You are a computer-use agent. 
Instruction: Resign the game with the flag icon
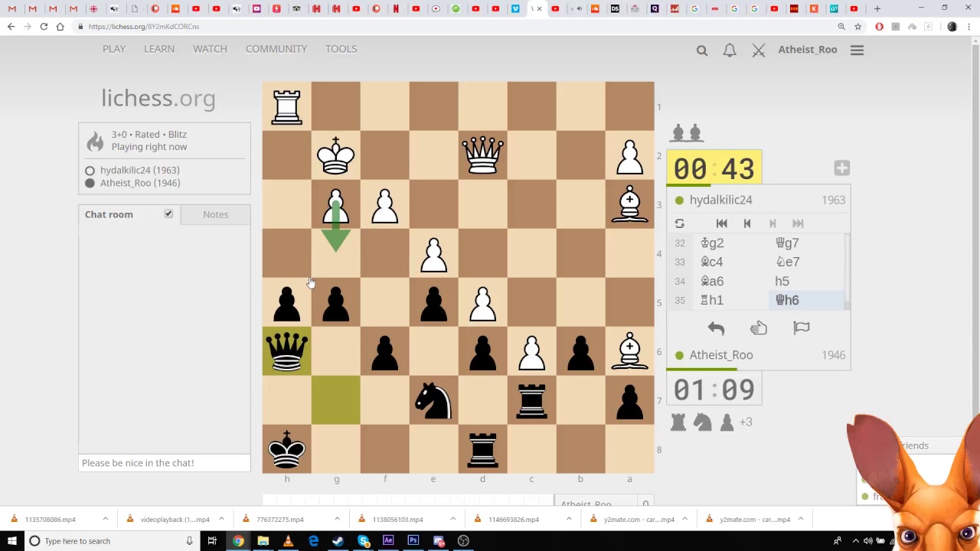click(x=802, y=328)
